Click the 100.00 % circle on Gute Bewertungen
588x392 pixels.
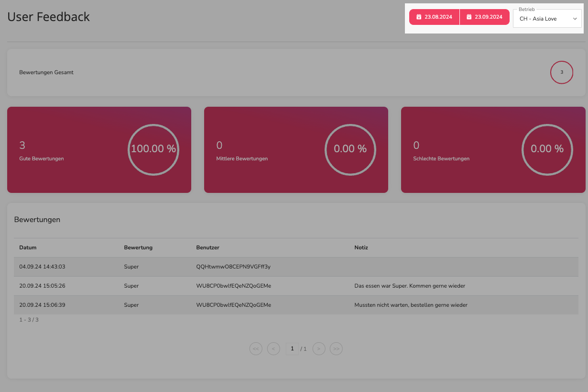click(x=153, y=149)
